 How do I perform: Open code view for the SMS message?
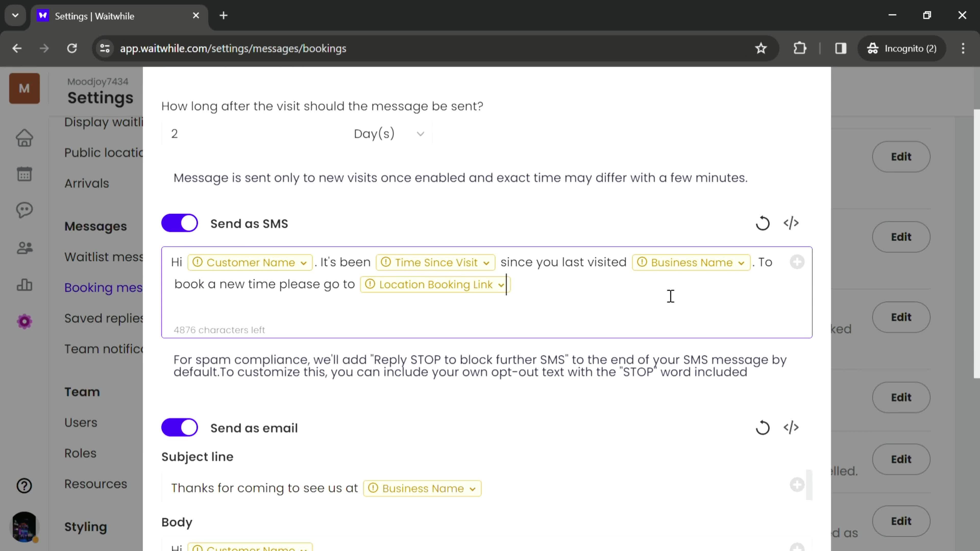tap(791, 223)
